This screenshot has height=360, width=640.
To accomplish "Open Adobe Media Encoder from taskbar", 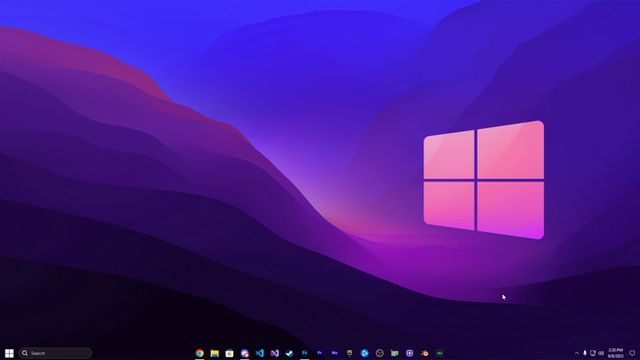I will 335,353.
